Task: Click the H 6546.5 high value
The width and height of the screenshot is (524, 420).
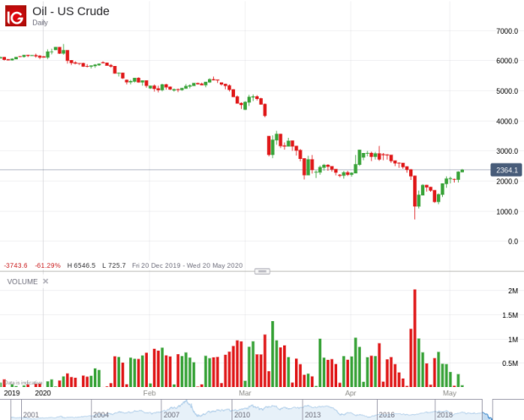Action: pyautogui.click(x=81, y=265)
